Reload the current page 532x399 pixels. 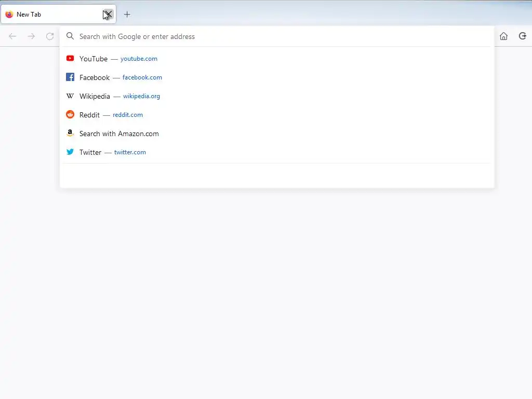pyautogui.click(x=50, y=36)
